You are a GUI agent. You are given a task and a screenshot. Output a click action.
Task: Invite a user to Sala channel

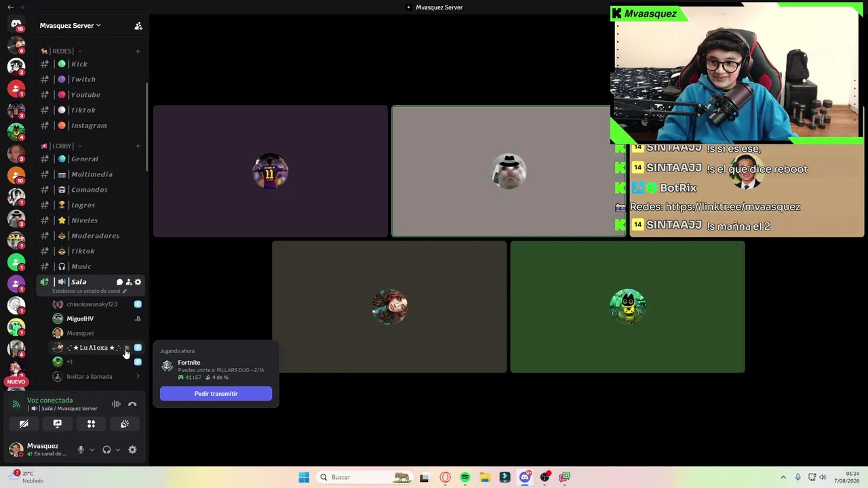[x=128, y=282]
